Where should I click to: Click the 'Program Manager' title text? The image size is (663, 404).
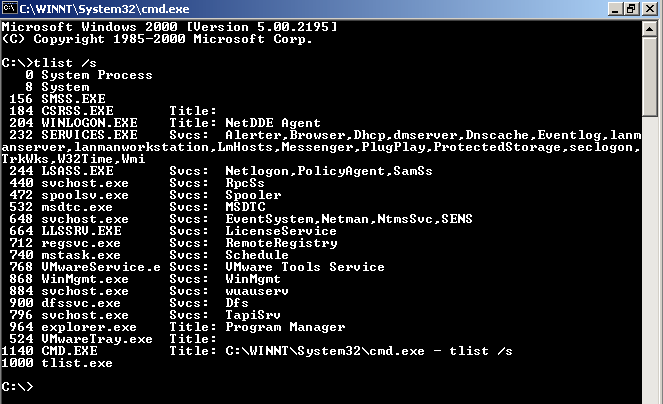pyautogui.click(x=285, y=327)
